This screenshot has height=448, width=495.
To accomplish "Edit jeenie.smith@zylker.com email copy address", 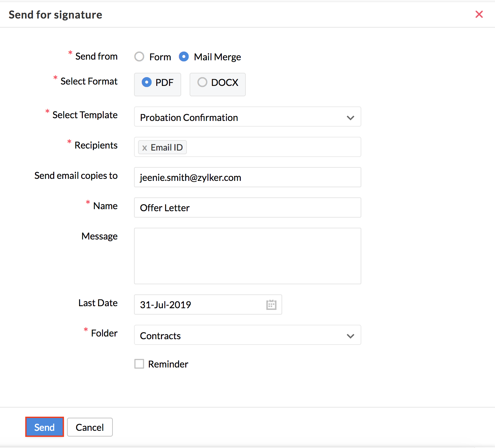I will tap(190, 177).
